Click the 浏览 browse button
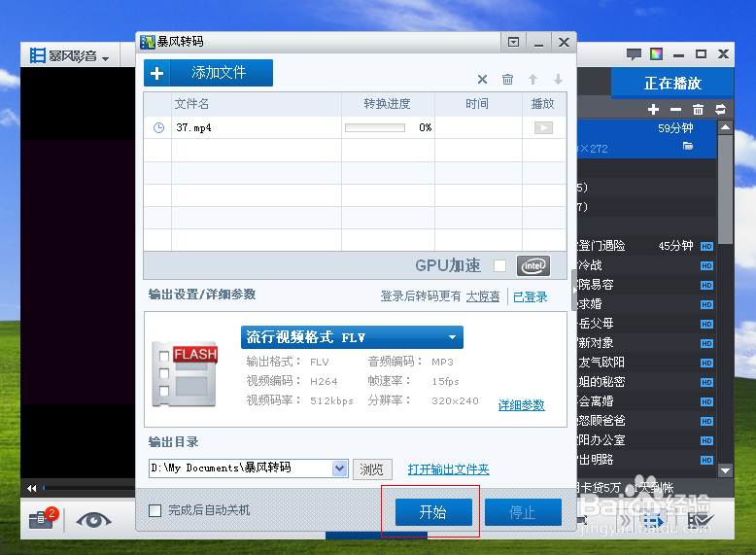Viewport: 756px width, 555px height. [x=372, y=468]
